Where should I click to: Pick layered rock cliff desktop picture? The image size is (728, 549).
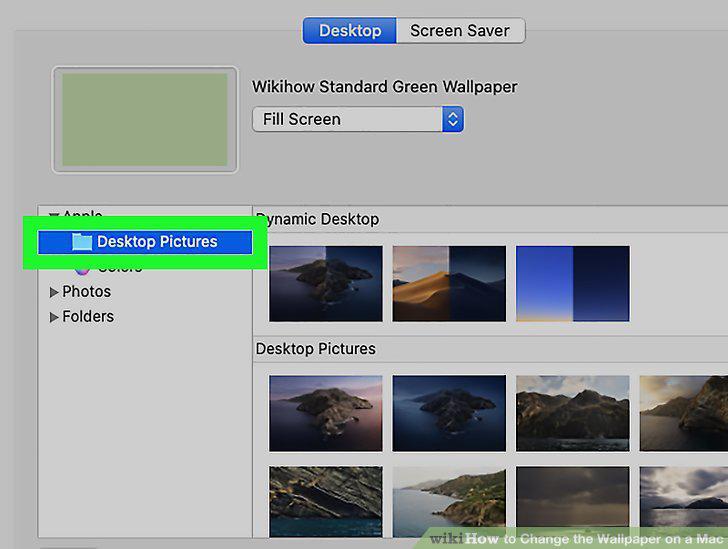[x=326, y=502]
